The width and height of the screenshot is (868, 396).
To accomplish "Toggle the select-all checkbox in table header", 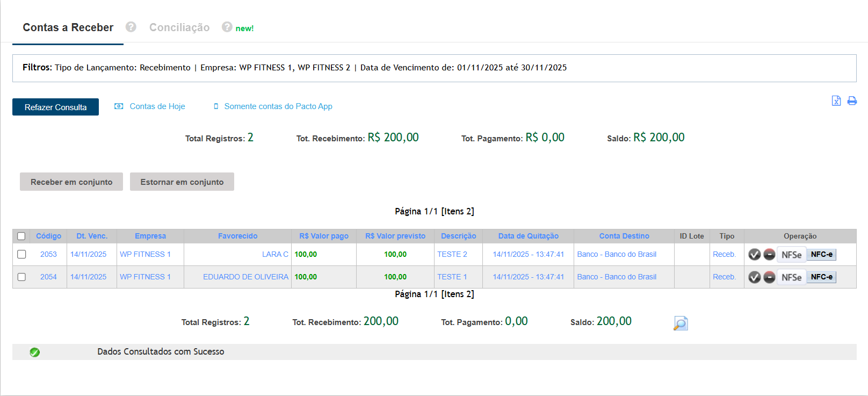I will pyautogui.click(x=21, y=236).
